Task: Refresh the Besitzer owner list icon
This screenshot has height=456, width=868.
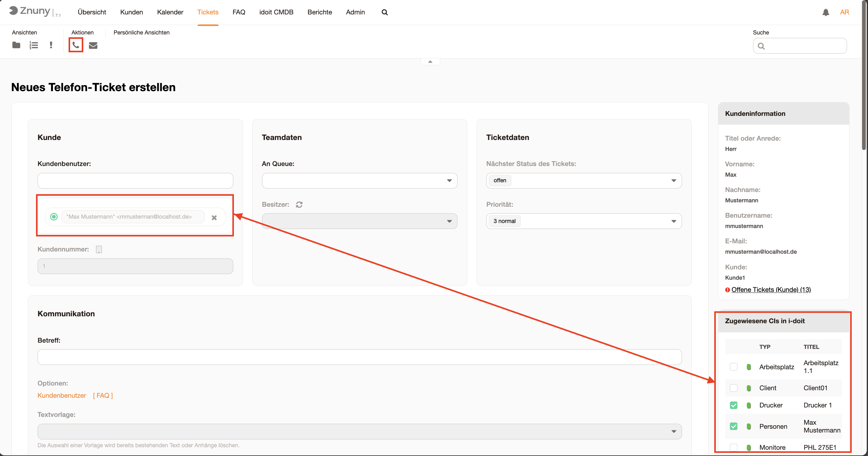Action: 299,205
